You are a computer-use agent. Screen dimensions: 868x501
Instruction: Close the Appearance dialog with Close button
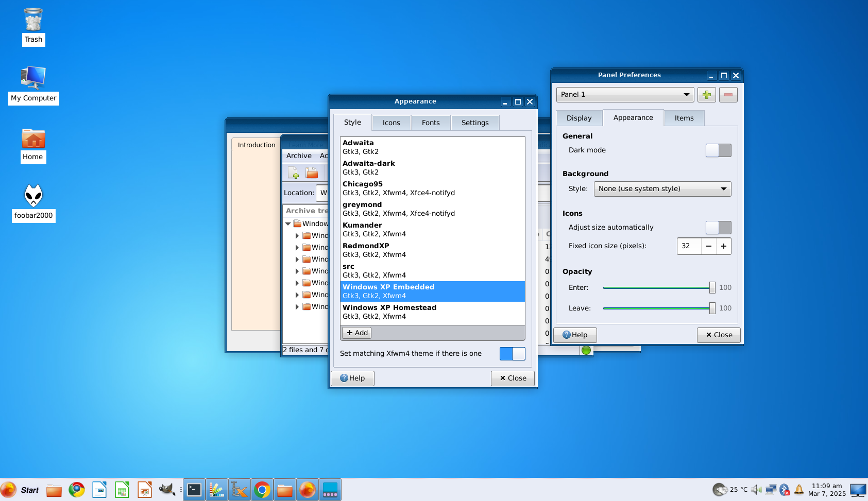click(x=513, y=378)
